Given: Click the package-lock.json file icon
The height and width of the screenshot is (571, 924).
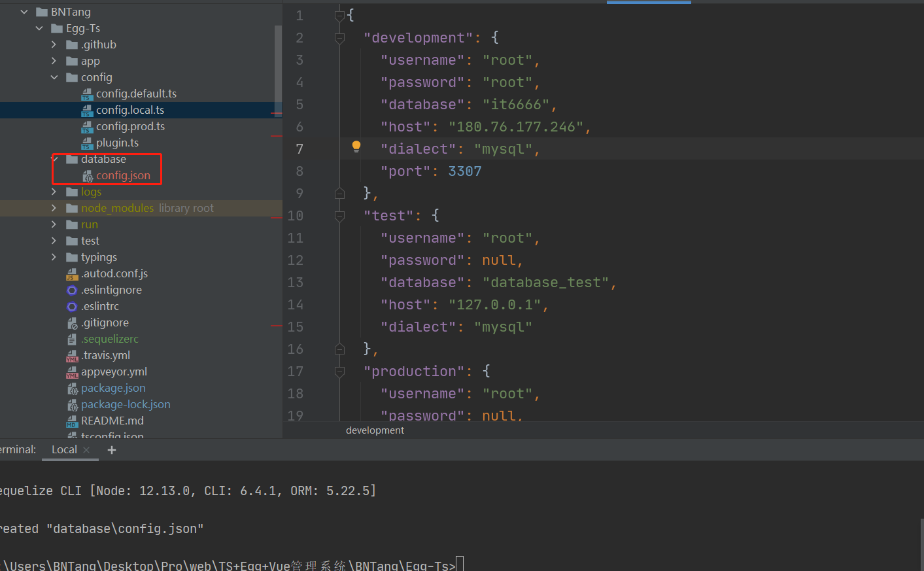Looking at the screenshot, I should [x=73, y=405].
